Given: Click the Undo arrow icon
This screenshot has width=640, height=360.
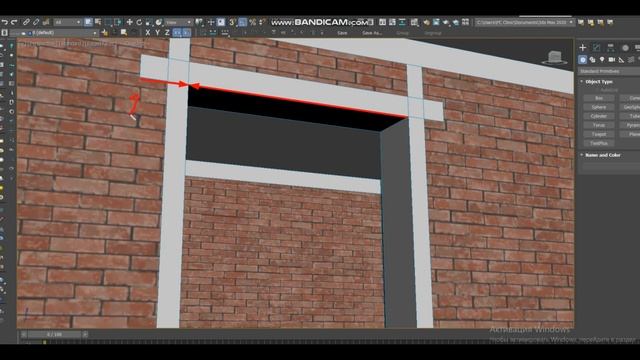Looking at the screenshot, I should [x=4, y=22].
